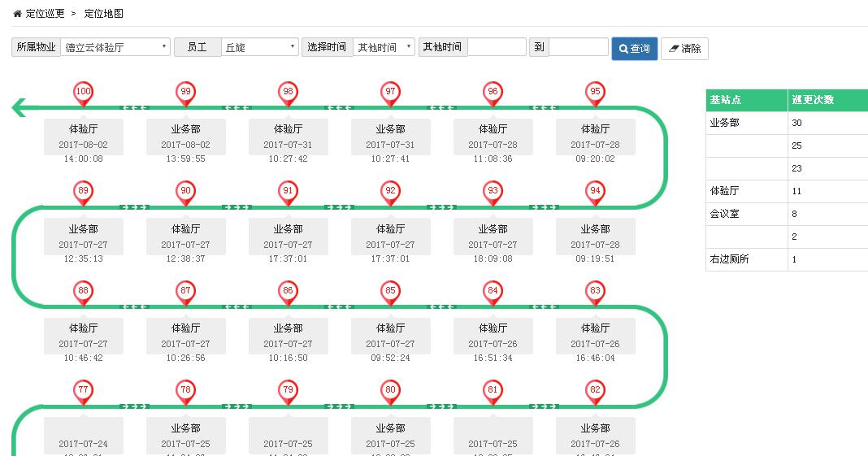Click pin marker numbered 80
This screenshot has height=456, width=868.
click(x=390, y=391)
